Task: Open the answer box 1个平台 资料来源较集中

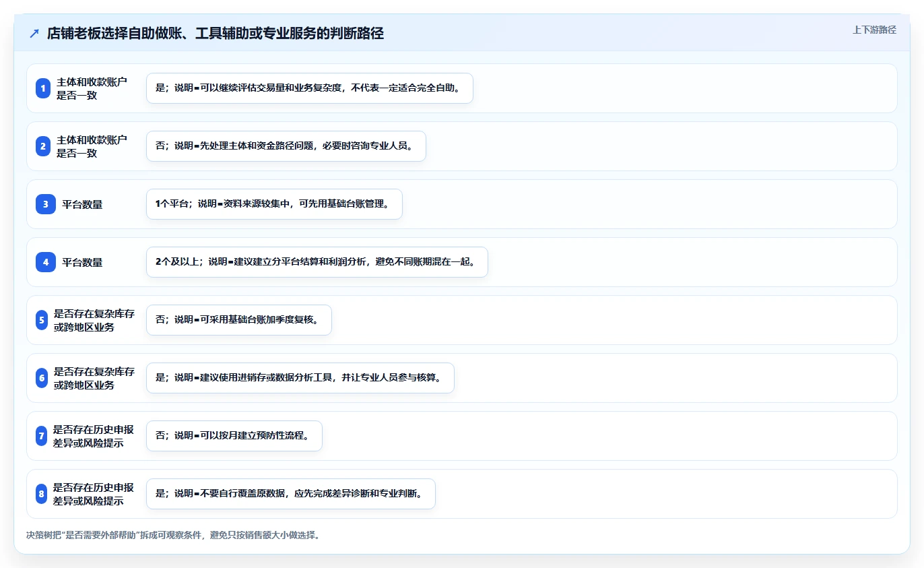Action: point(274,204)
